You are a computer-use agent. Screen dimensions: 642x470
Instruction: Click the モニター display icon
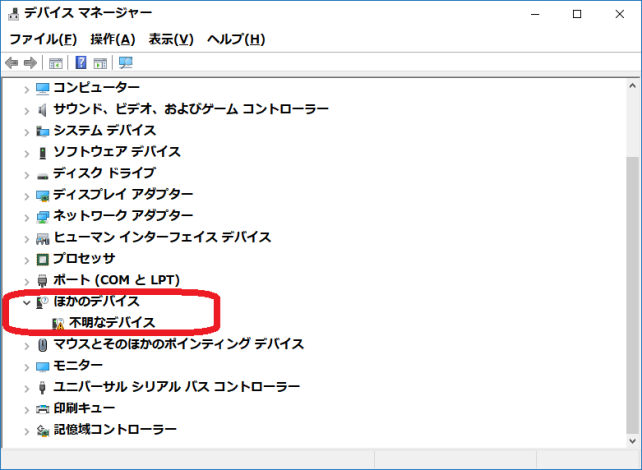tap(43, 366)
